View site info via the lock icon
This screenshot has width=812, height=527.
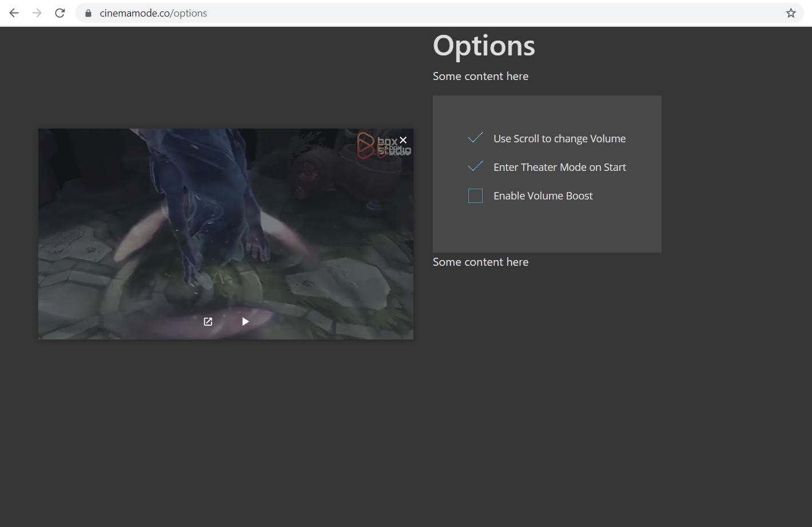pos(88,13)
